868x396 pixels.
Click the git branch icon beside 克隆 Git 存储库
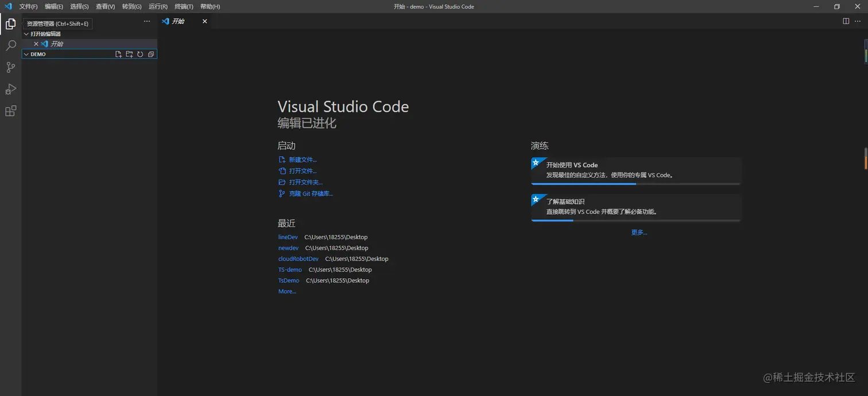tap(282, 193)
